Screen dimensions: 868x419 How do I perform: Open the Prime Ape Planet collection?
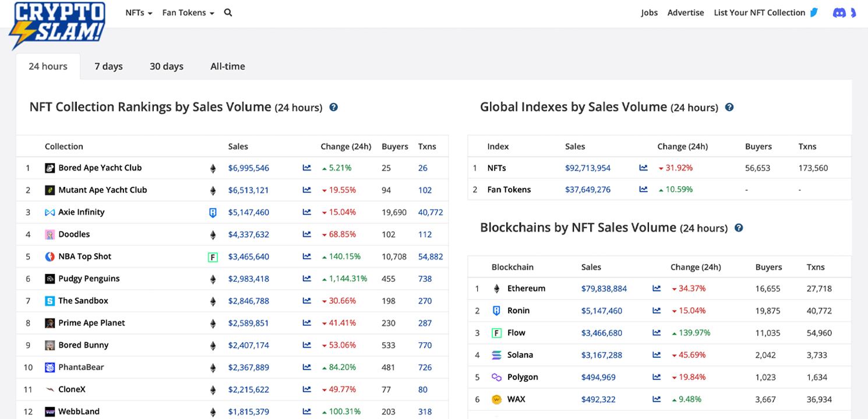[x=91, y=322]
